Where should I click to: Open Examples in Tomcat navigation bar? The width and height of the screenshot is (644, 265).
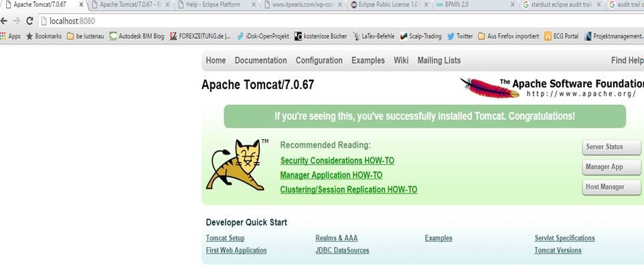tap(368, 60)
